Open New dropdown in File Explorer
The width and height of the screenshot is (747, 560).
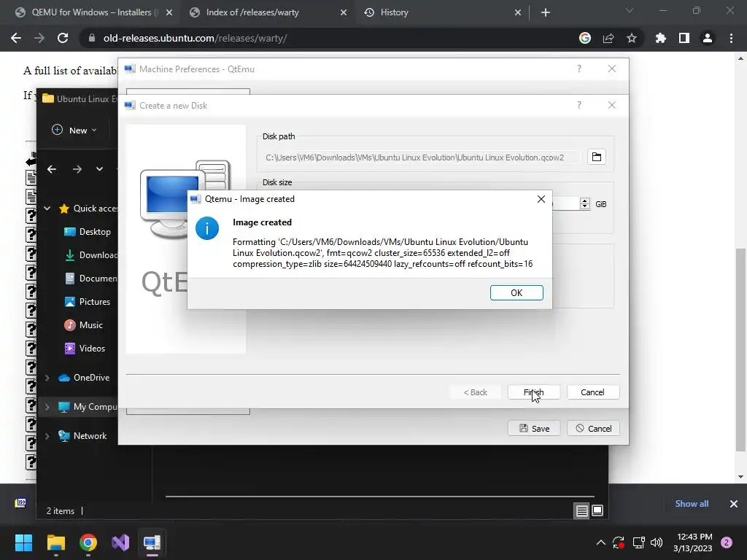pos(74,130)
